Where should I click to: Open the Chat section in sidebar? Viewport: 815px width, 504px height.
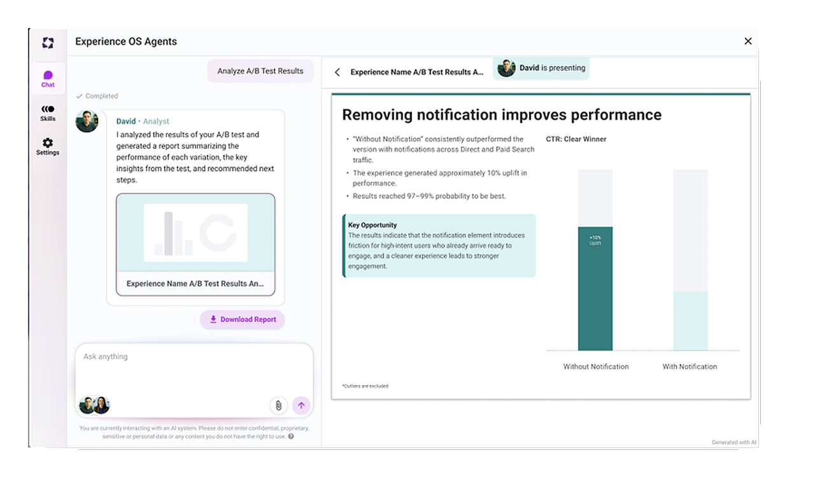[x=48, y=79]
